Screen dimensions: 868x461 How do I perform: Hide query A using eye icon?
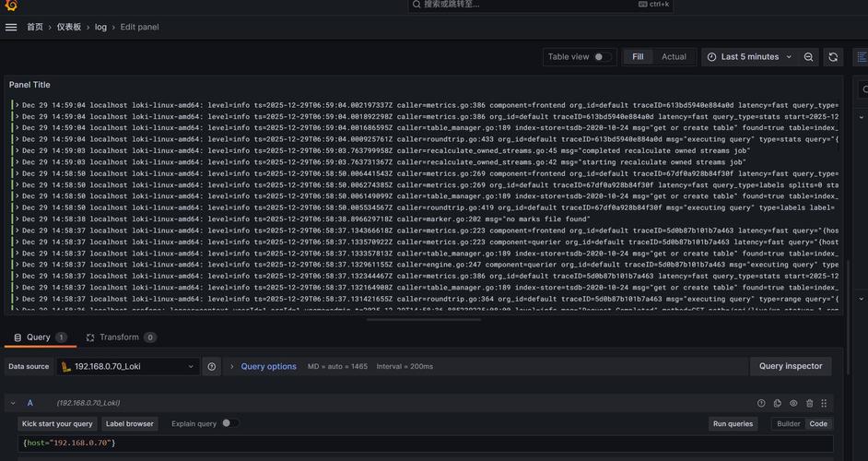(x=793, y=404)
